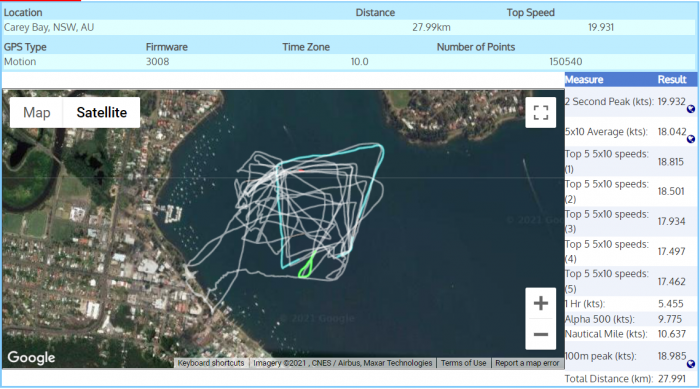The width and height of the screenshot is (700, 389).
Task: Select the Alpha 500 (kts) row
Action: (630, 319)
